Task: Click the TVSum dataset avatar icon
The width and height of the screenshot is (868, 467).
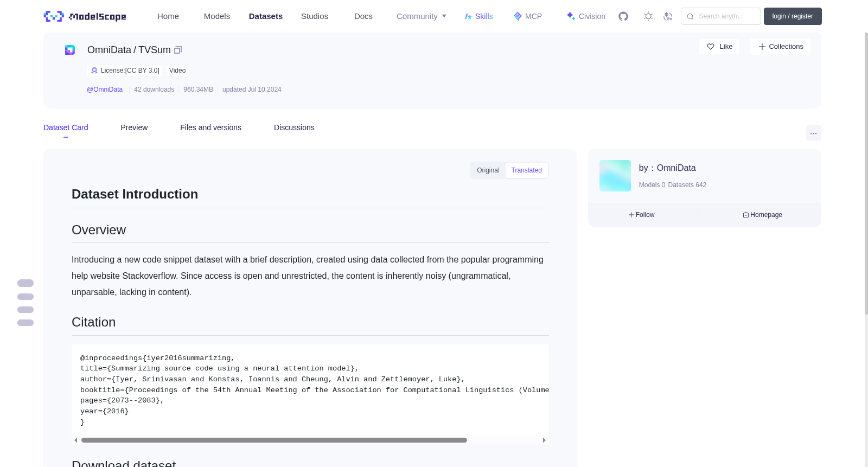Action: point(70,50)
